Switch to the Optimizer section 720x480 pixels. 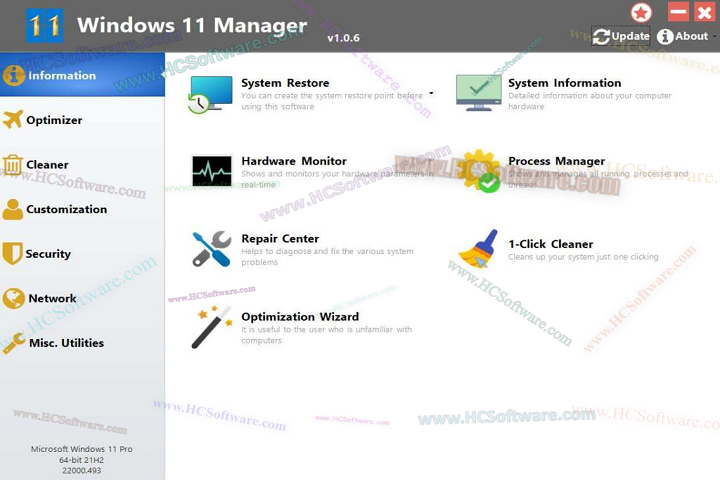click(54, 120)
